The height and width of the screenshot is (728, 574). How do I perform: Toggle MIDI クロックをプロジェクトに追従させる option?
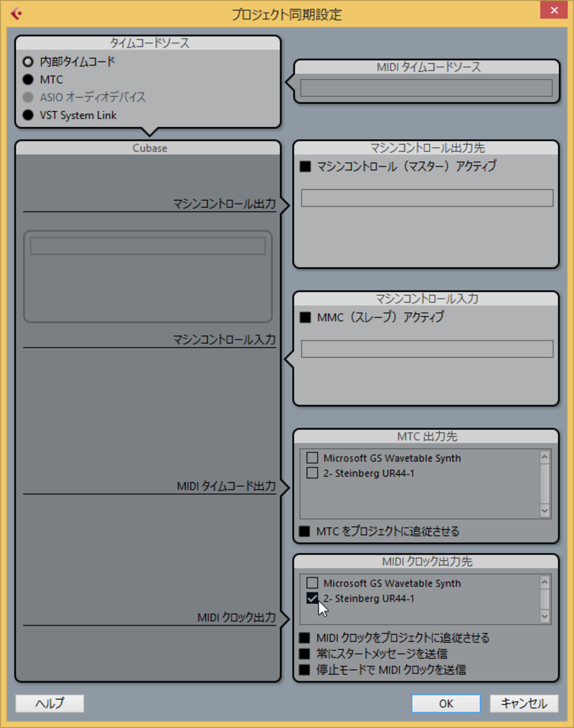[x=305, y=638]
